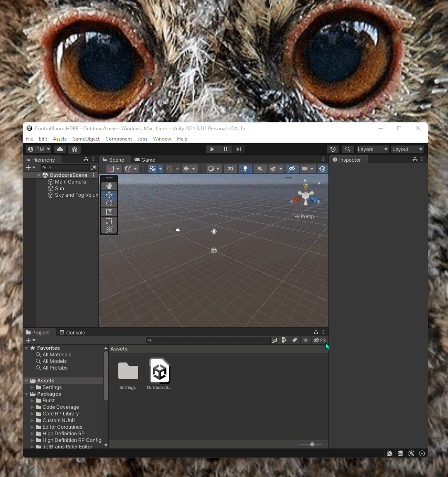This screenshot has height=477, width=448.
Task: Select the Rotate tool
Action: pyautogui.click(x=109, y=203)
